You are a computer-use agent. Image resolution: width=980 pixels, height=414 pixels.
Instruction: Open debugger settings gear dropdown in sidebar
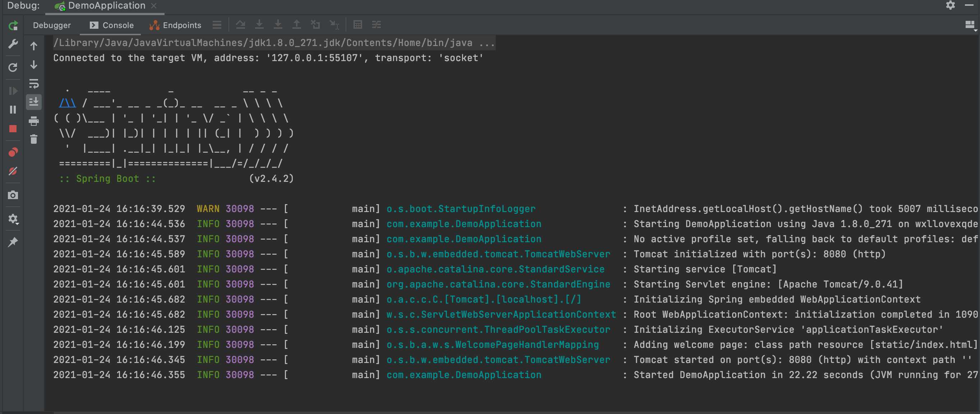[x=13, y=219]
